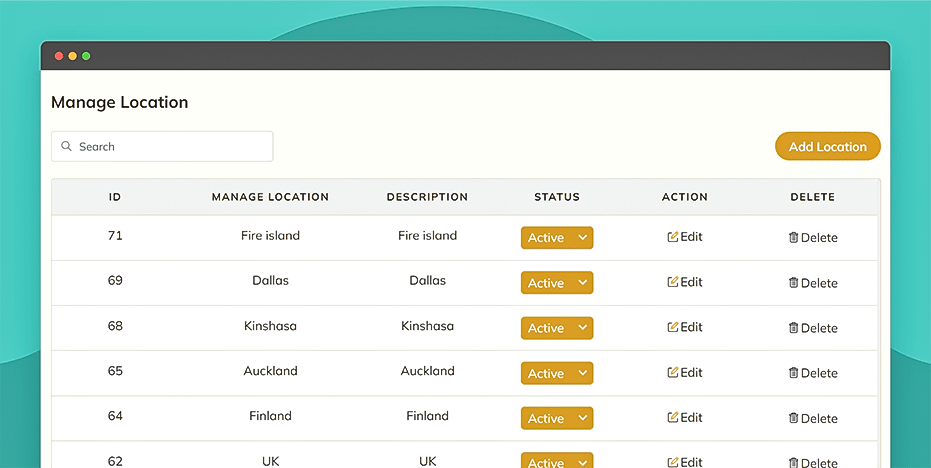Click the trash icon in Dallas row
The image size is (931, 468).
tap(793, 283)
